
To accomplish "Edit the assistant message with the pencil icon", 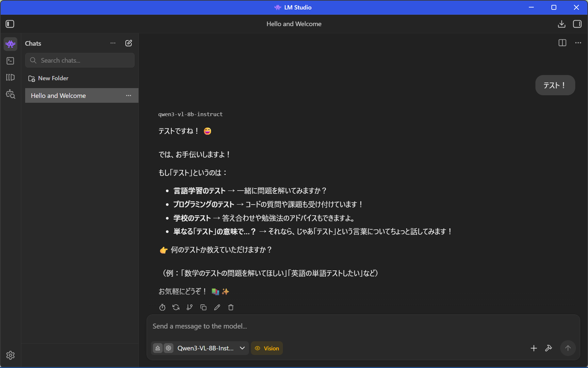I will click(217, 307).
